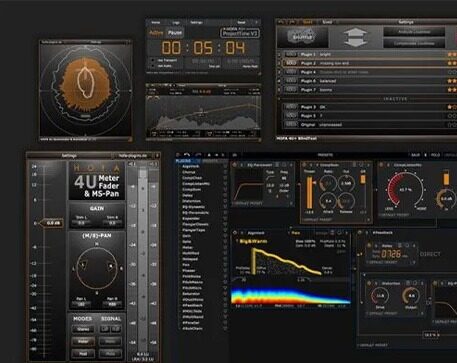Expand the arrow next to #Feedback entry

pos(225,305)
